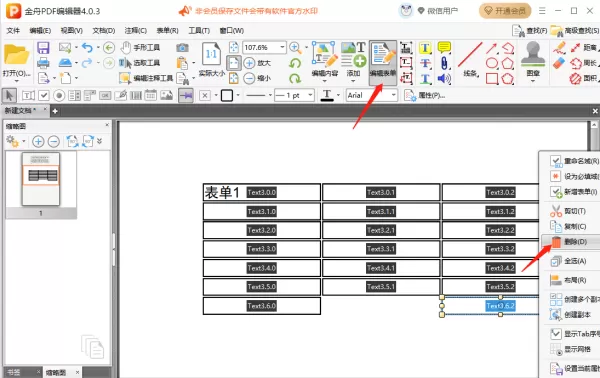Click the 放大 zoom in button
Screen dimensions: 600x378
click(257, 63)
